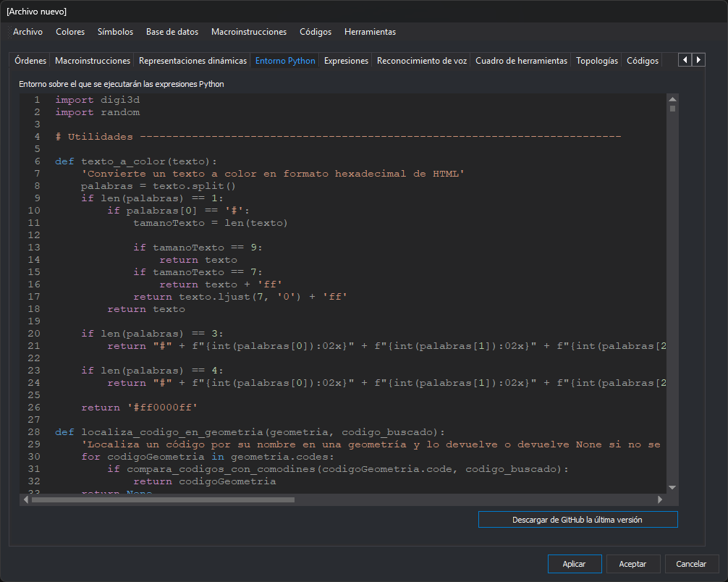728x582 pixels.
Task: Click the 'import digi3d' code line
Action: click(98, 100)
